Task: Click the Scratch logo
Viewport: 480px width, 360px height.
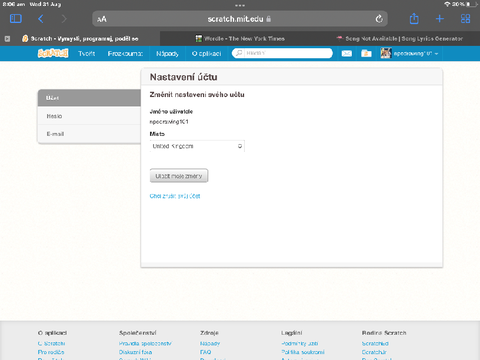Action: tap(53, 53)
